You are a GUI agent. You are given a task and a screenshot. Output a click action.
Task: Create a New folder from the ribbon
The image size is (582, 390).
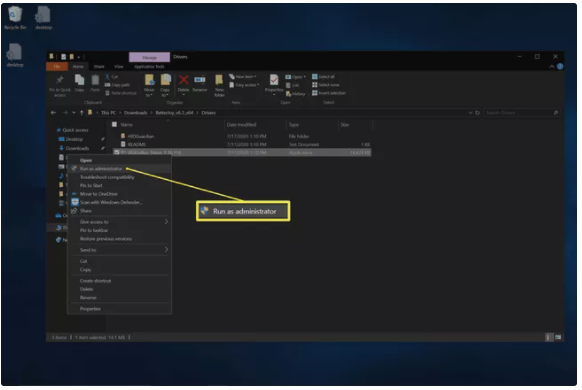pos(219,85)
